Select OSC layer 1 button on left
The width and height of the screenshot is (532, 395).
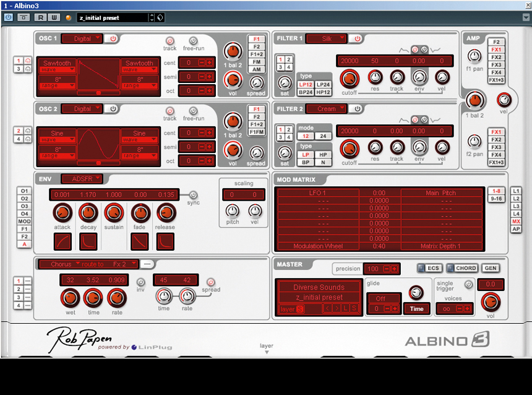click(19, 61)
